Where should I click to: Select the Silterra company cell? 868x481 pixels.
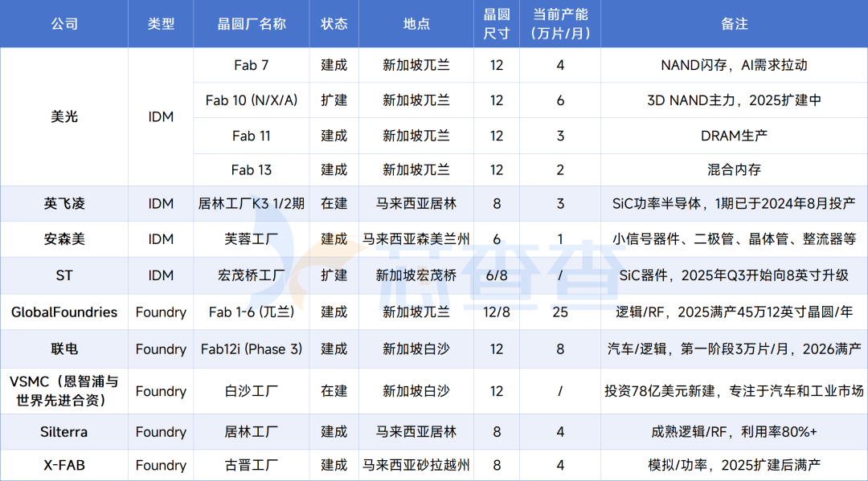coord(64,432)
